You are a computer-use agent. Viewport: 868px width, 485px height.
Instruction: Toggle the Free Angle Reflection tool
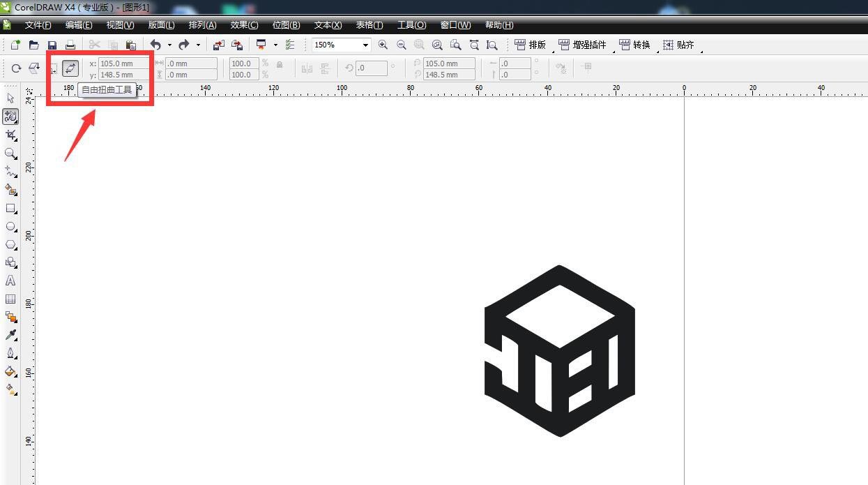point(33,68)
